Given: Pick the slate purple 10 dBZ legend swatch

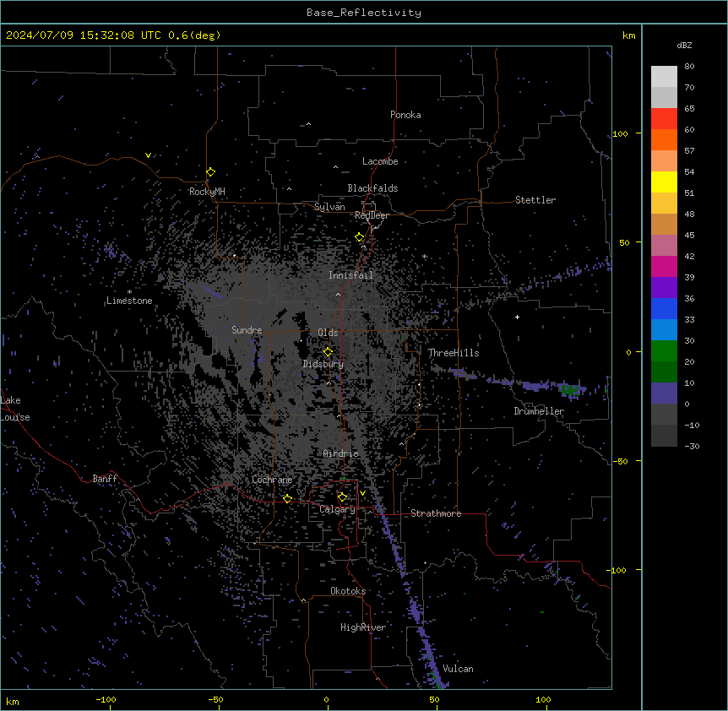Looking at the screenshot, I should pyautogui.click(x=664, y=393).
